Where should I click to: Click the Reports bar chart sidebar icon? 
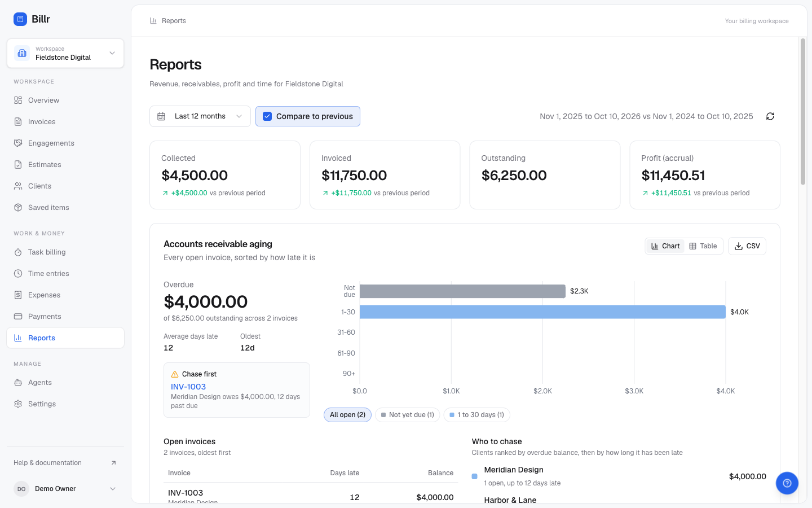18,338
